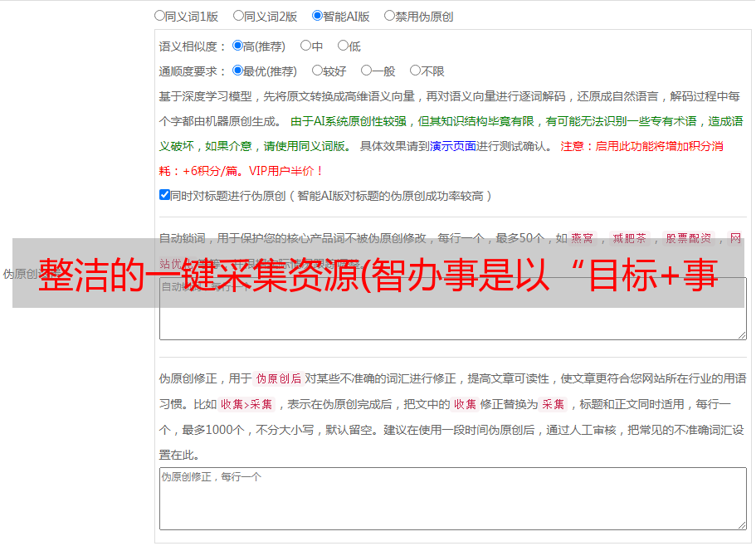This screenshot has height=546, width=756.
Task: Set 语义相似度 to 中
Action: click(305, 46)
